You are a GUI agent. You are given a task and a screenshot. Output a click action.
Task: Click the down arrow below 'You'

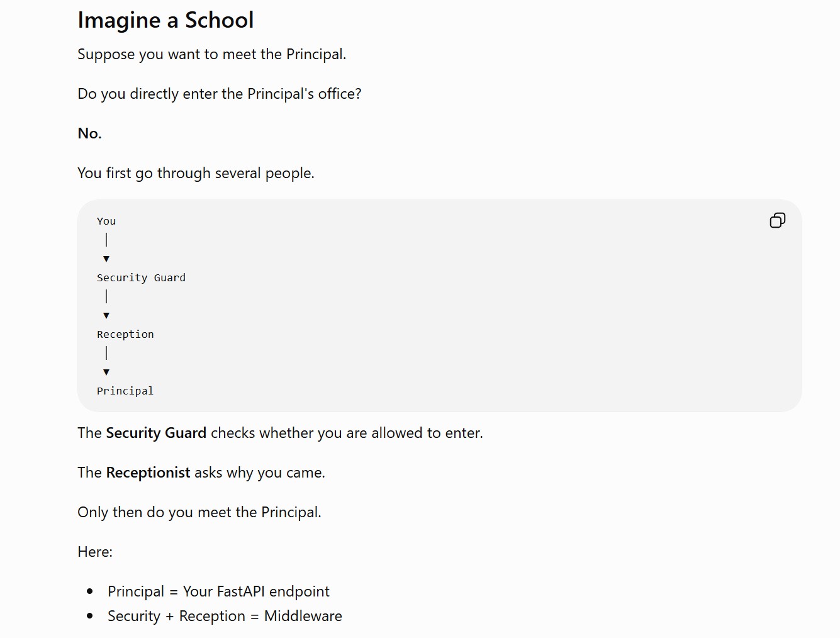click(106, 259)
